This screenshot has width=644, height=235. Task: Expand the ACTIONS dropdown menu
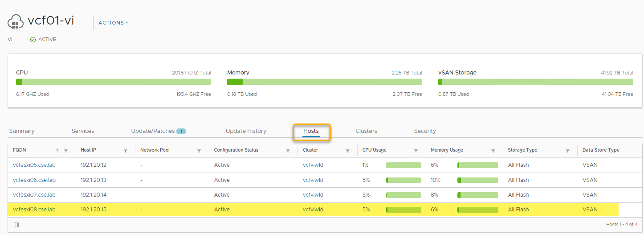pos(114,23)
